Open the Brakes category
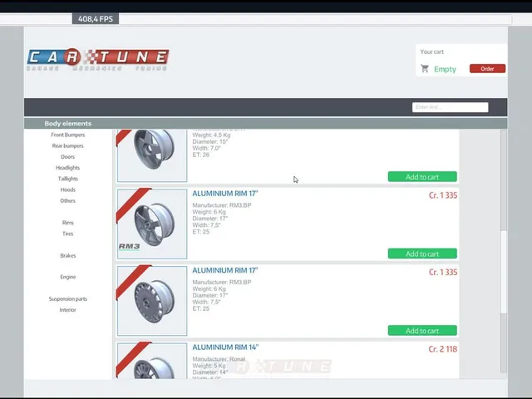532x399 pixels. (68, 255)
